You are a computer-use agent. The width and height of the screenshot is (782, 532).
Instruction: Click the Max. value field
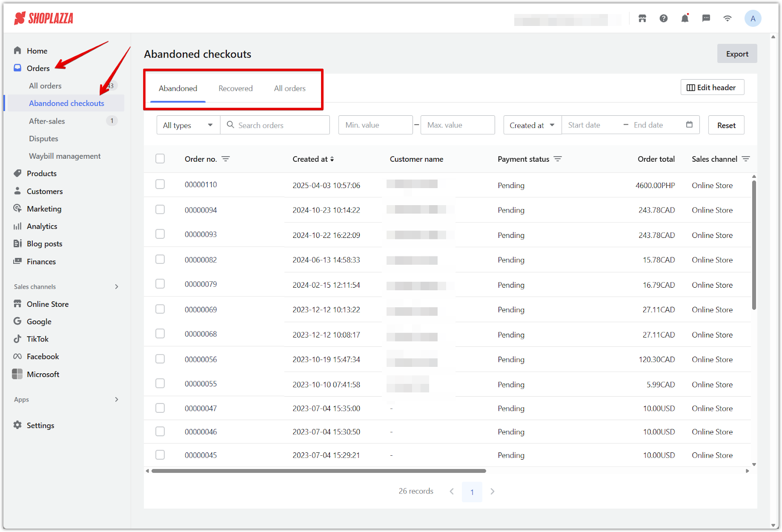coord(457,125)
